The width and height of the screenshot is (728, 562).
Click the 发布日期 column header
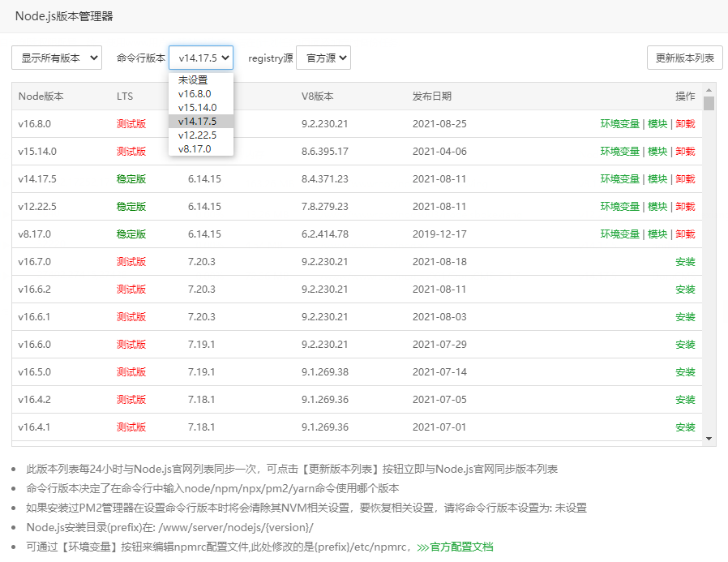(432, 97)
